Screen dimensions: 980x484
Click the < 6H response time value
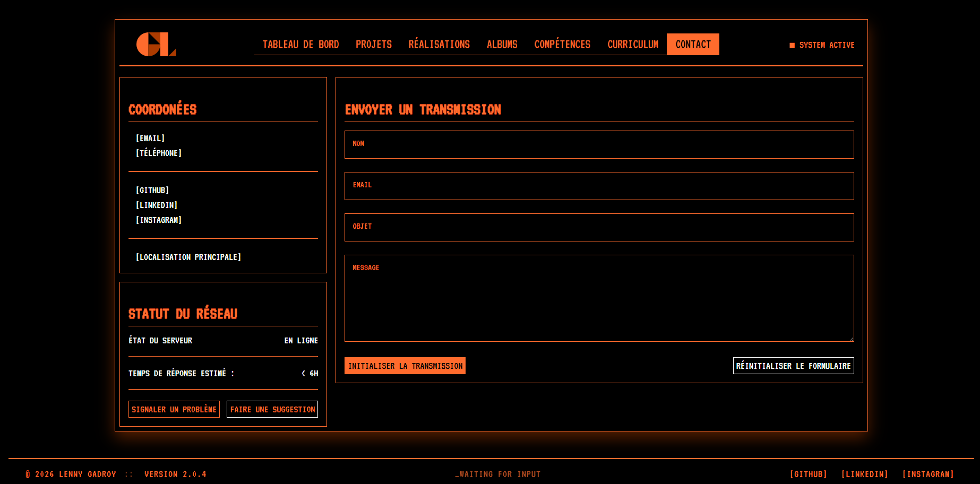click(310, 374)
